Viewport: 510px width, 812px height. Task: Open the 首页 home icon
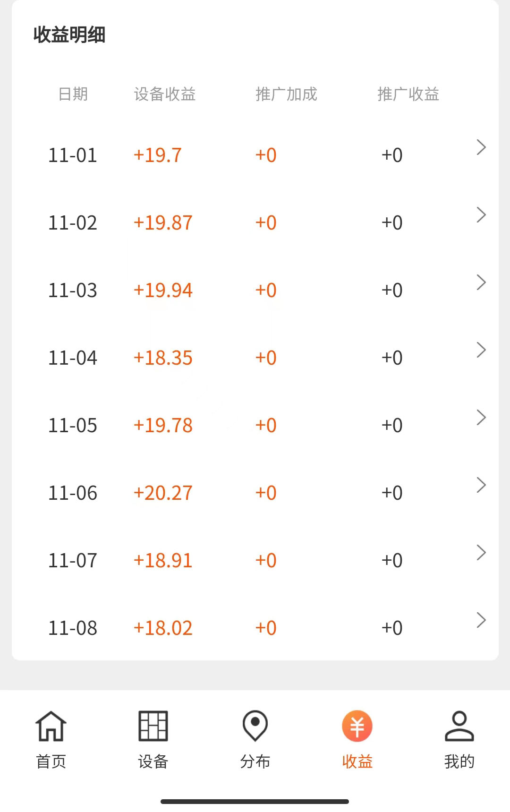pyautogui.click(x=51, y=726)
